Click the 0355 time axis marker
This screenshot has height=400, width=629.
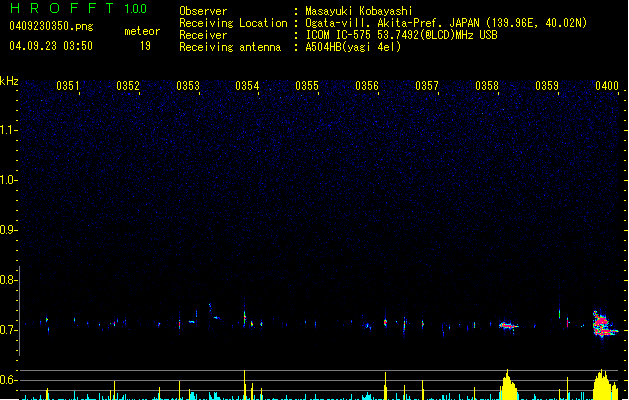[307, 85]
